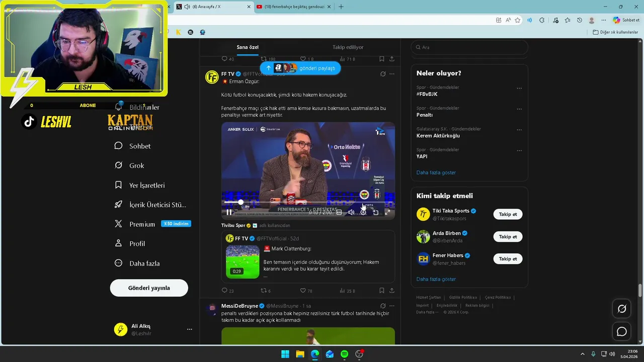Open more options on MessiDeBruyne post
Viewport: 644px width, 362px height.
392,306
